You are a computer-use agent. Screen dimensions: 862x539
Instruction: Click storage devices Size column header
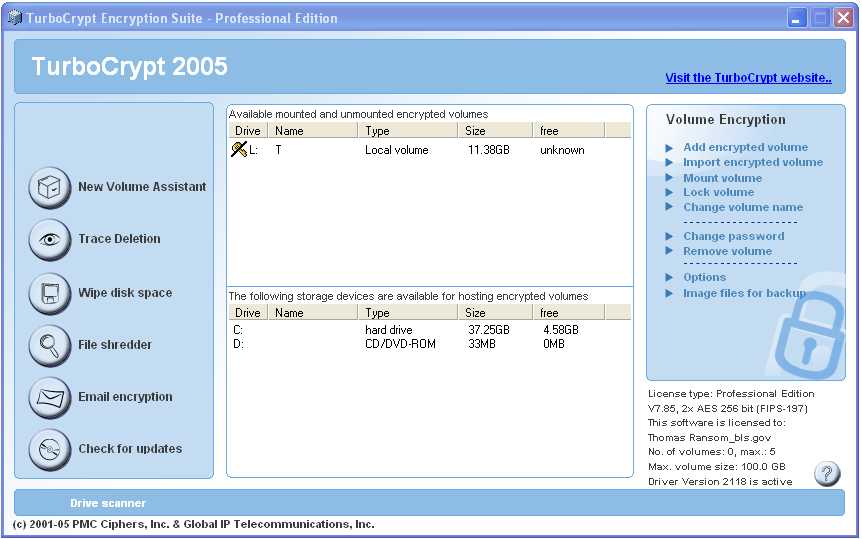495,312
